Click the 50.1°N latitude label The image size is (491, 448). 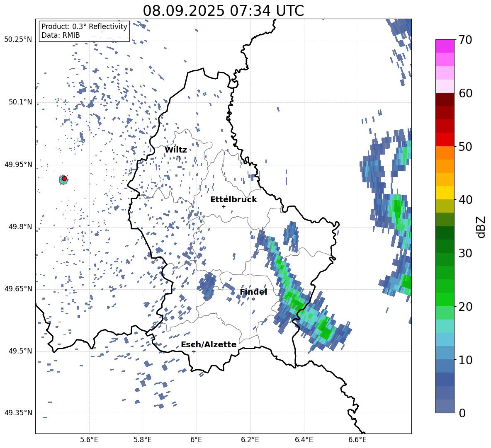tap(20, 102)
